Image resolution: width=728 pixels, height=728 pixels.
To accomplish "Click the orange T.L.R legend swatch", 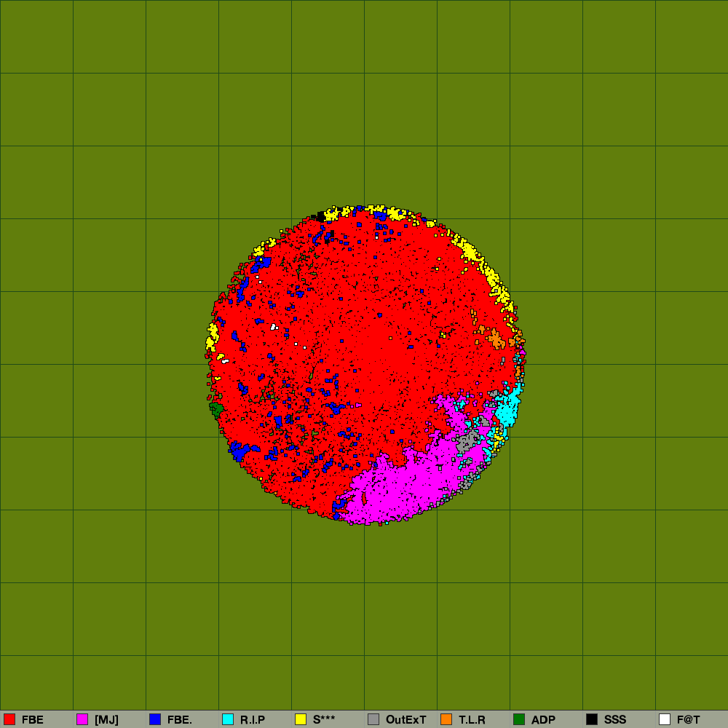I will click(446, 719).
